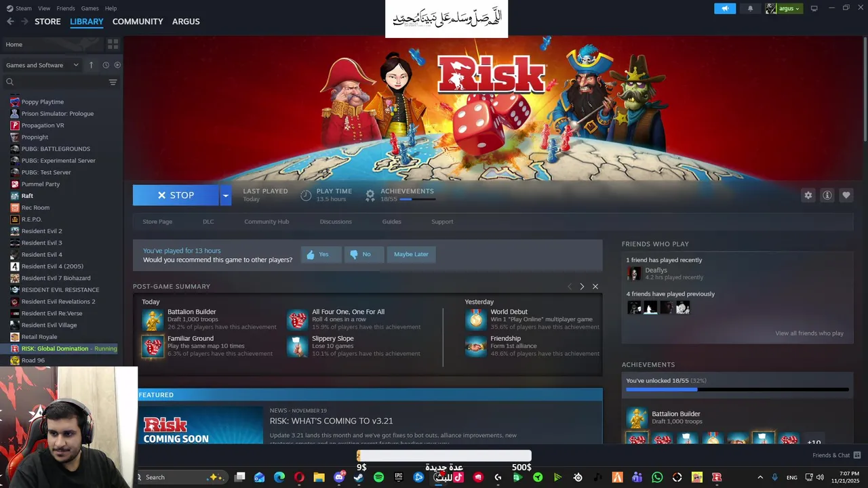Show ready-to-play games only icon
The image size is (868, 488).
(117, 65)
